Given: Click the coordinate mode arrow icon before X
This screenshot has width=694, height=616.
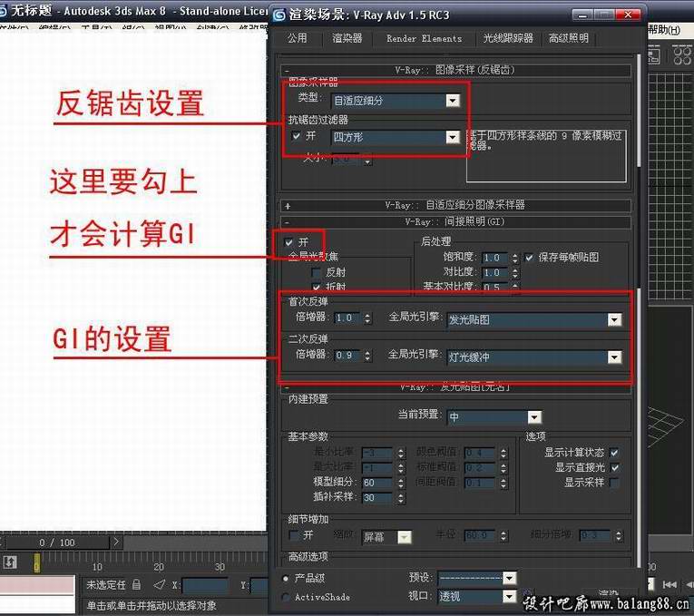Looking at the screenshot, I should (x=160, y=584).
